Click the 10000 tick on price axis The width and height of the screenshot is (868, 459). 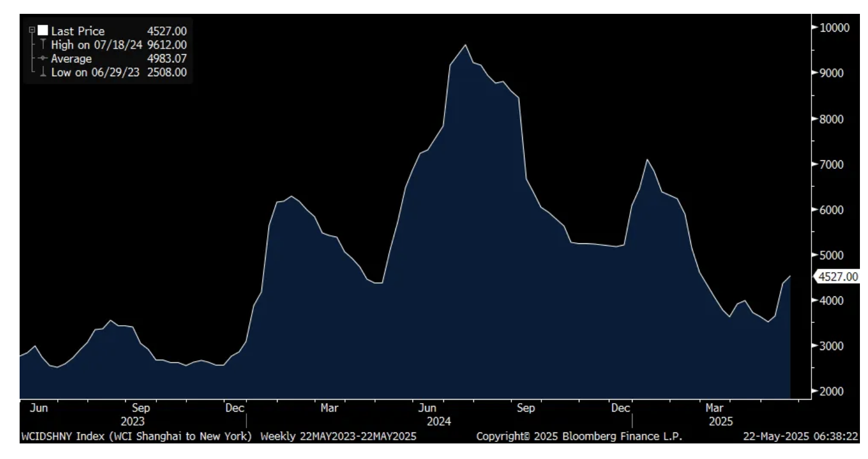[831, 28]
